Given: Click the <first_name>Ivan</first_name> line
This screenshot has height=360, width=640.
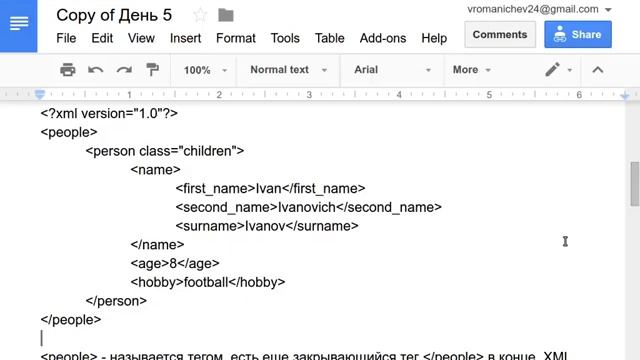Looking at the screenshot, I should click(270, 189).
